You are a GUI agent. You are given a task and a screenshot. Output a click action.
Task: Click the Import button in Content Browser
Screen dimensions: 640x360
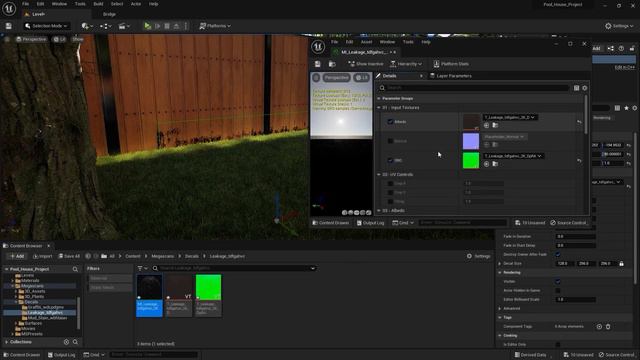pos(42,256)
